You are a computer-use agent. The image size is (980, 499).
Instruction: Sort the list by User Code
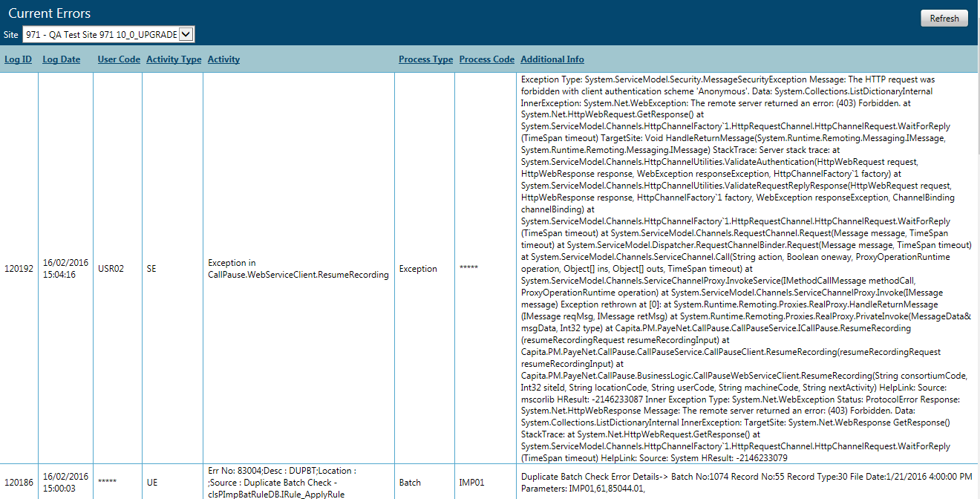click(x=118, y=59)
